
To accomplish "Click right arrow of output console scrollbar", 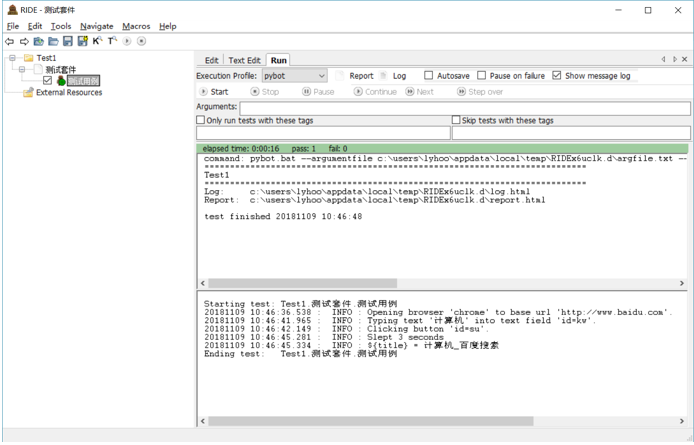I will 682,283.
